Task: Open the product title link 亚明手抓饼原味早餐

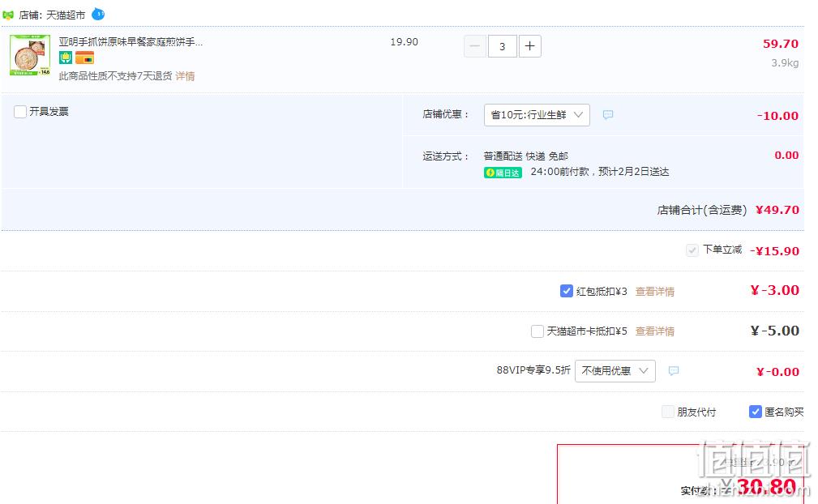Action: click(x=131, y=41)
